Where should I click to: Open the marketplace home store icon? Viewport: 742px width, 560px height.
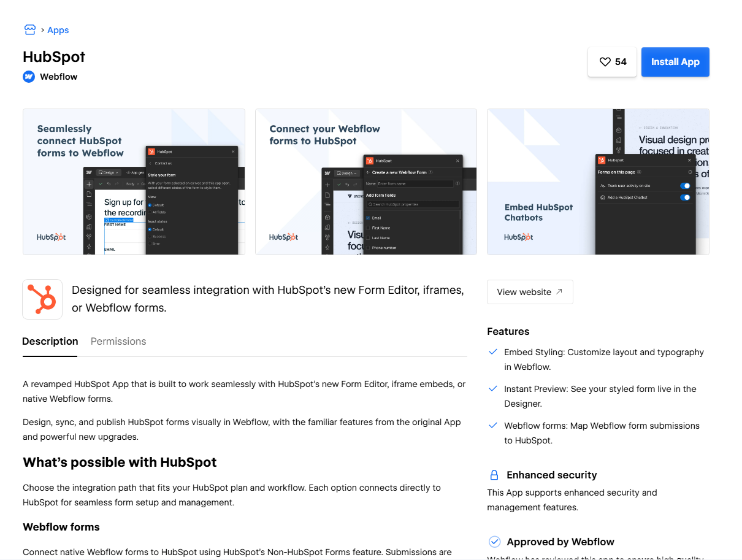point(29,29)
